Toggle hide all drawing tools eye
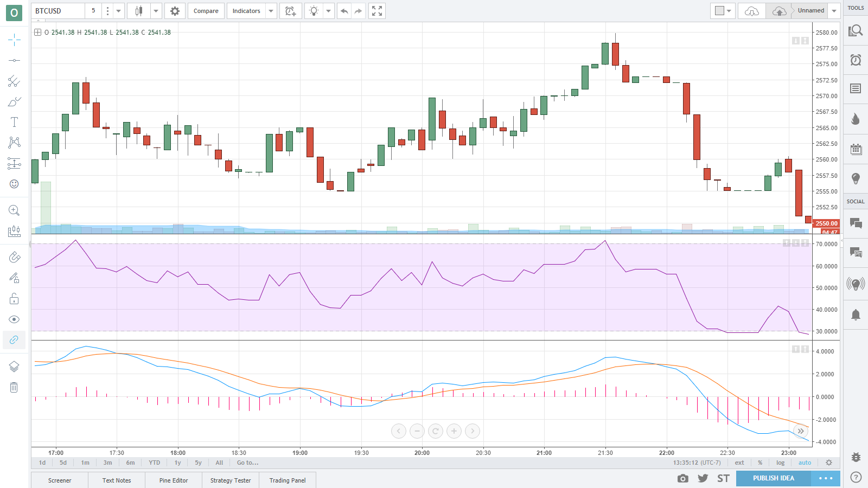 (14, 319)
